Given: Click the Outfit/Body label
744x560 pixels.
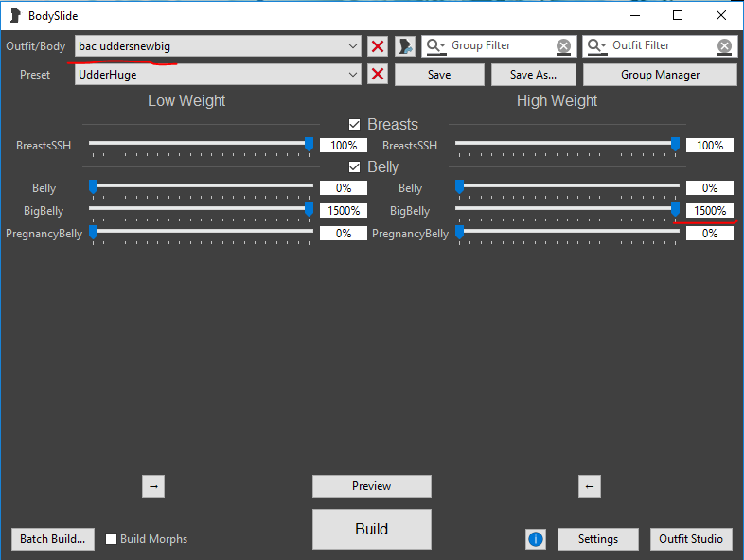Looking at the screenshot, I should [x=36, y=46].
